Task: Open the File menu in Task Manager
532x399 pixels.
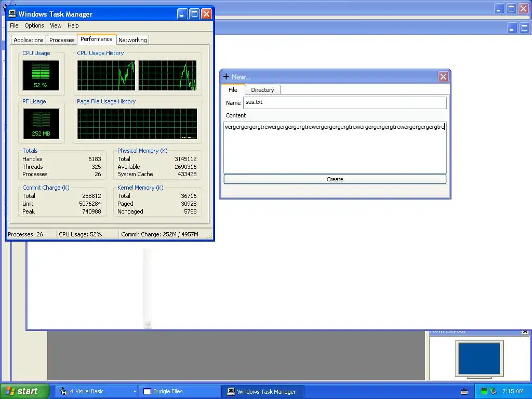Action: click(x=14, y=25)
